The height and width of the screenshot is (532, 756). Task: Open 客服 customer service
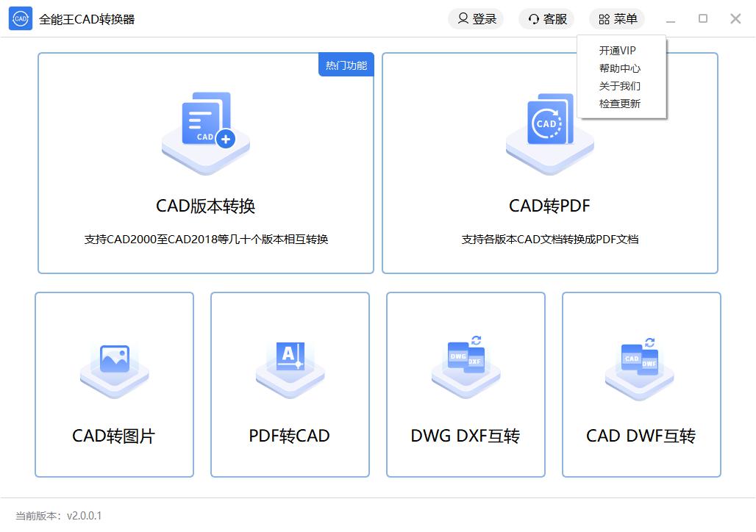click(548, 19)
